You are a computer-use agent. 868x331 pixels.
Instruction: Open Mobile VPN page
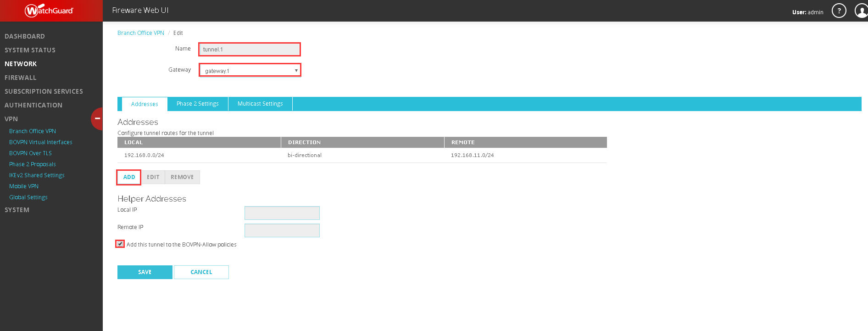point(24,186)
